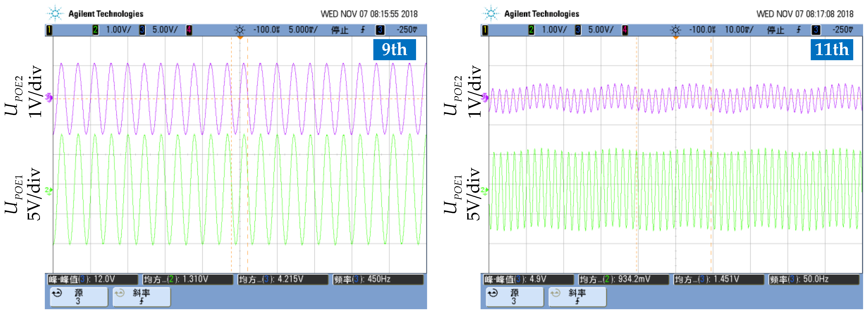868x316 pixels.
Task: Click the sun-shaped icon on left scope header
Action: coord(240,30)
